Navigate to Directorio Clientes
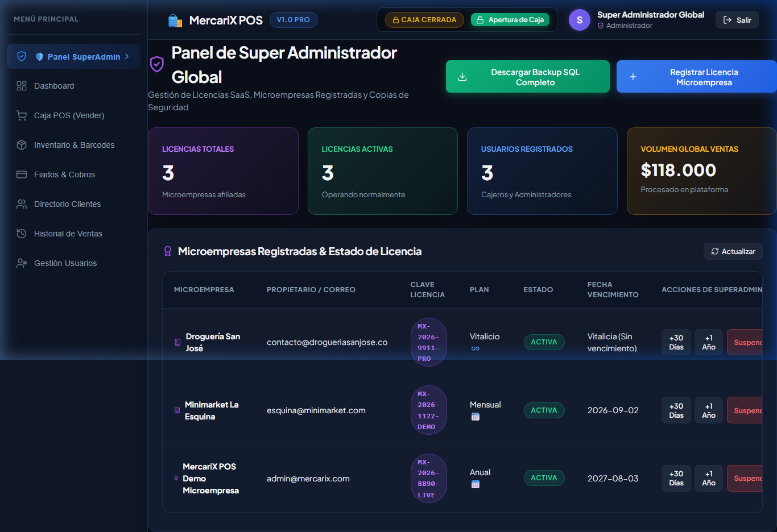This screenshot has width=777, height=532. coord(73,204)
